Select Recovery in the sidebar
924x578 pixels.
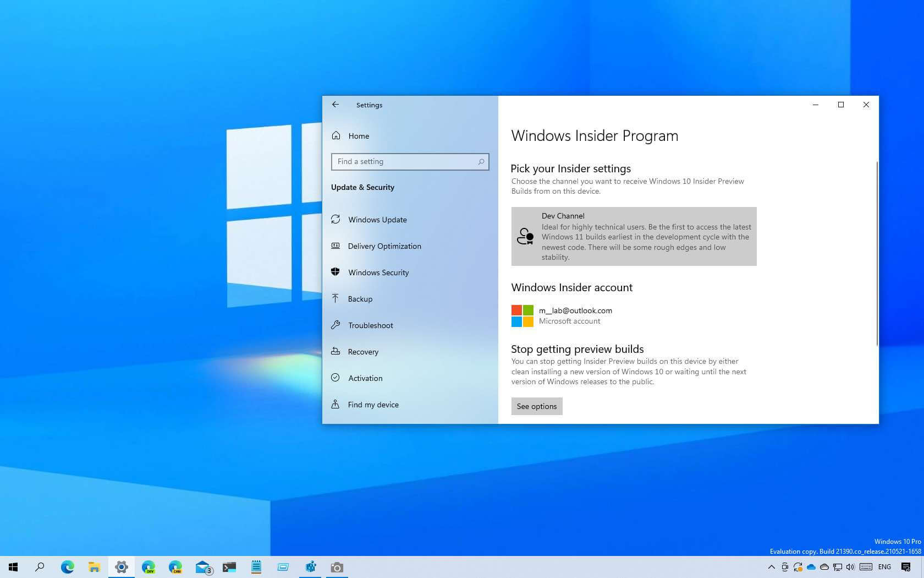coord(363,352)
